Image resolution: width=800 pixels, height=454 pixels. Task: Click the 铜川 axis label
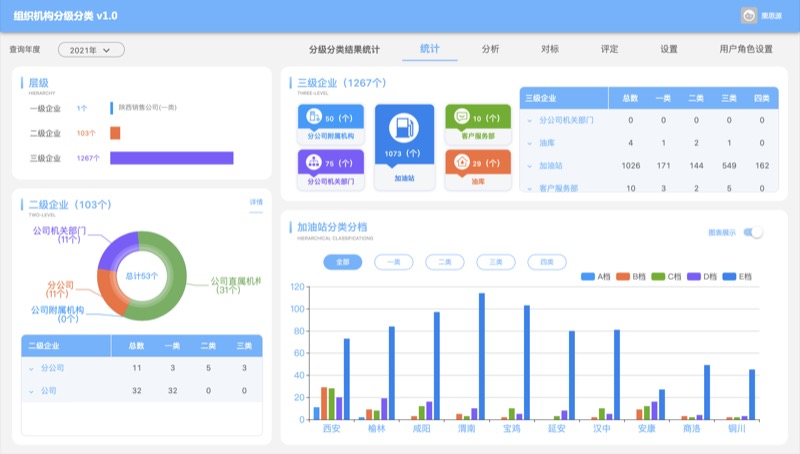click(737, 428)
